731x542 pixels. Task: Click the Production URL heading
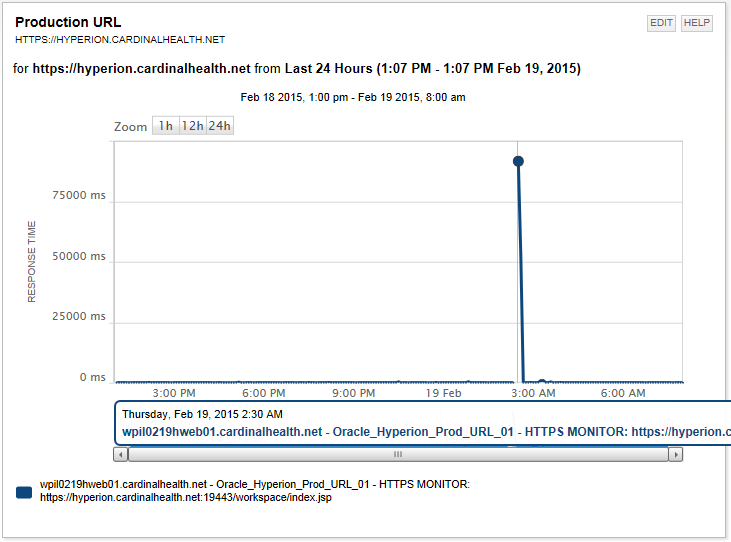68,22
